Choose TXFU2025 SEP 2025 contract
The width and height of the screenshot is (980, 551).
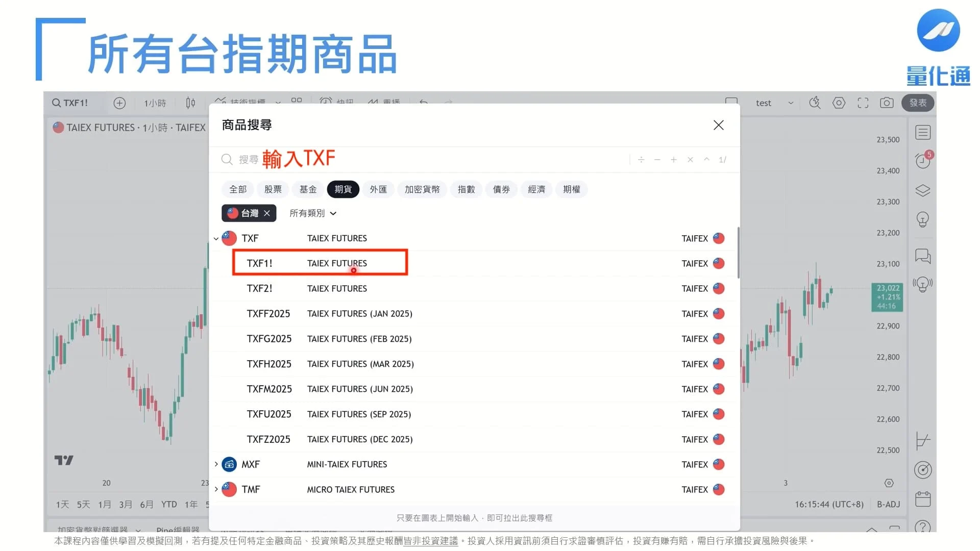(x=473, y=414)
